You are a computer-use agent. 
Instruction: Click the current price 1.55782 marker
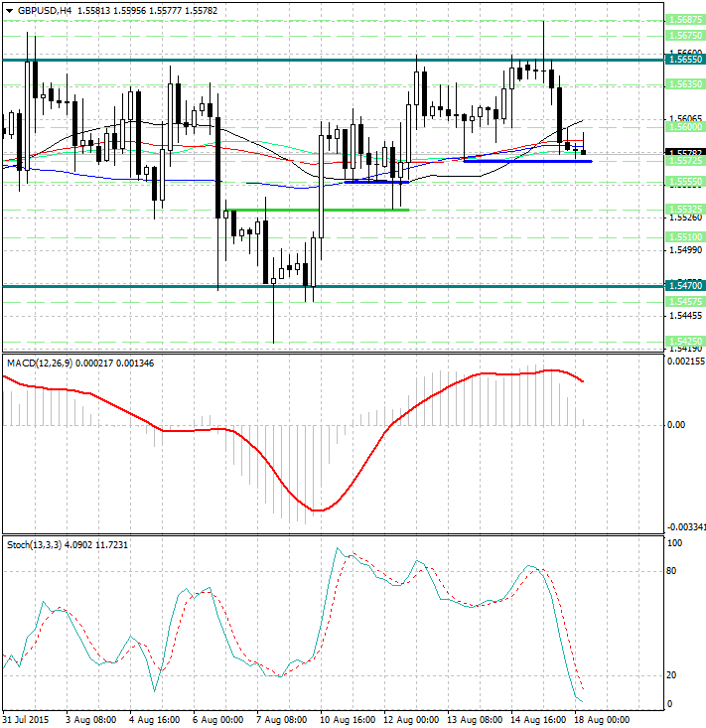pos(686,153)
